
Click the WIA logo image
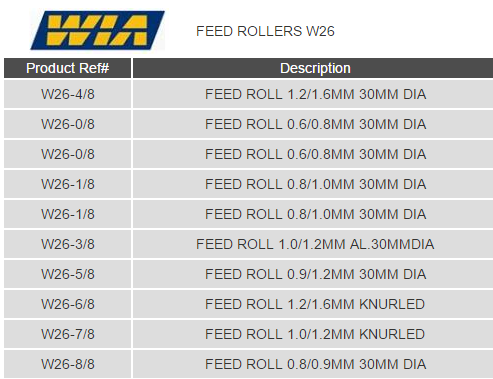[97, 30]
